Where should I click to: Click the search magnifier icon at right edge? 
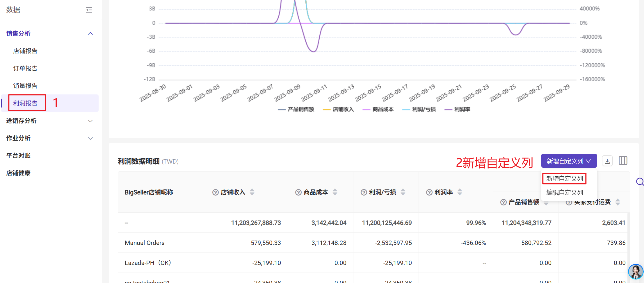tap(640, 182)
